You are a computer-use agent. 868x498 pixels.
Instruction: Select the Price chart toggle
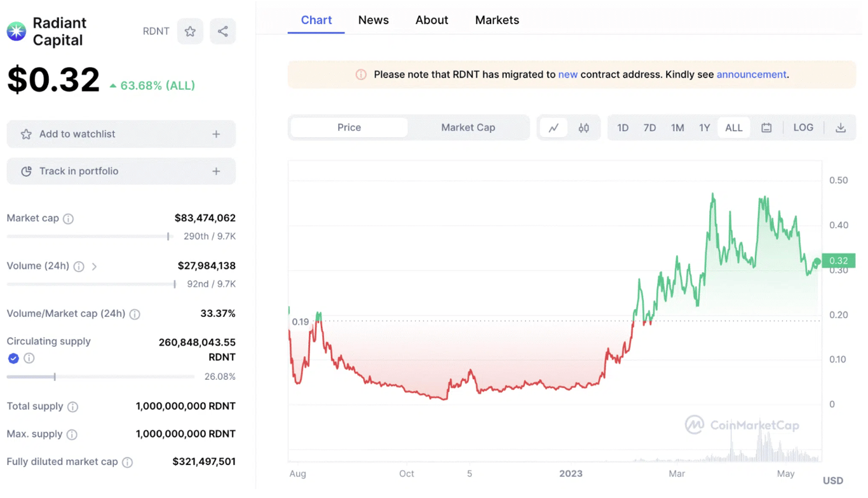[x=349, y=128]
